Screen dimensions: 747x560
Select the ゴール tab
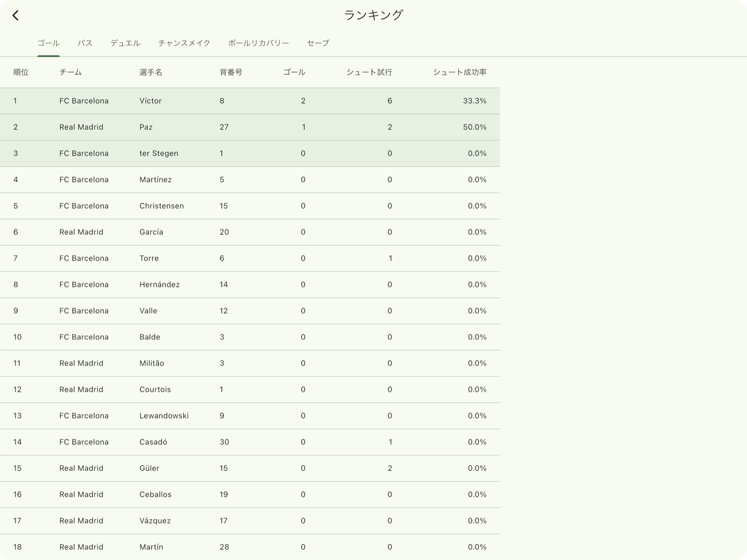[x=49, y=43]
